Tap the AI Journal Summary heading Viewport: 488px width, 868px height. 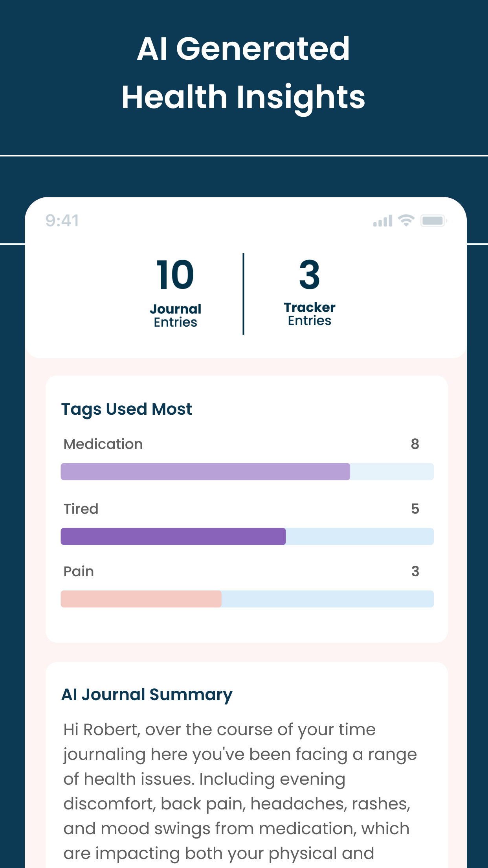147,695
